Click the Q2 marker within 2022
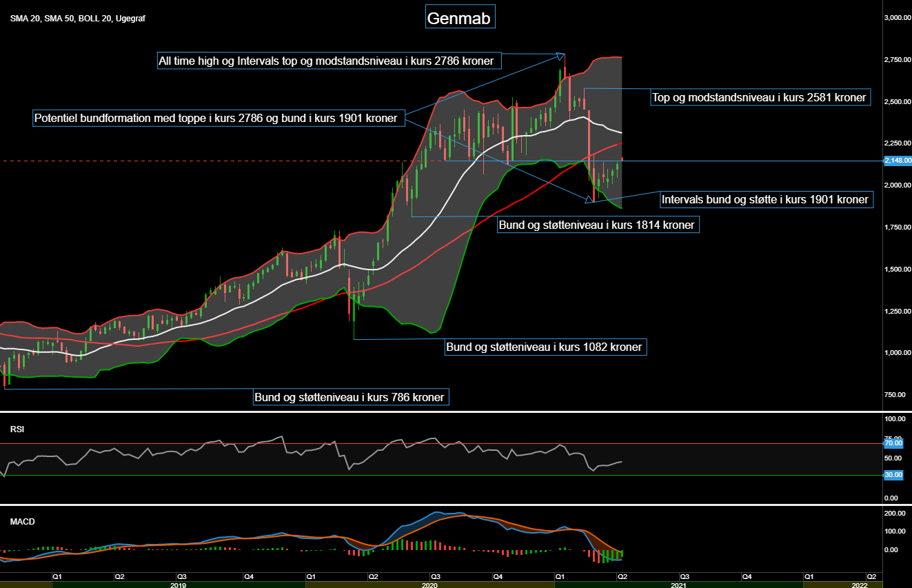The image size is (912, 588). click(871, 576)
